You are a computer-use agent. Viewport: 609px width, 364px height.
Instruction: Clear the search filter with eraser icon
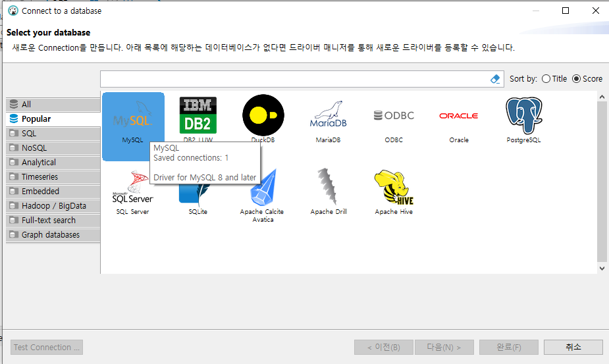[x=495, y=79]
